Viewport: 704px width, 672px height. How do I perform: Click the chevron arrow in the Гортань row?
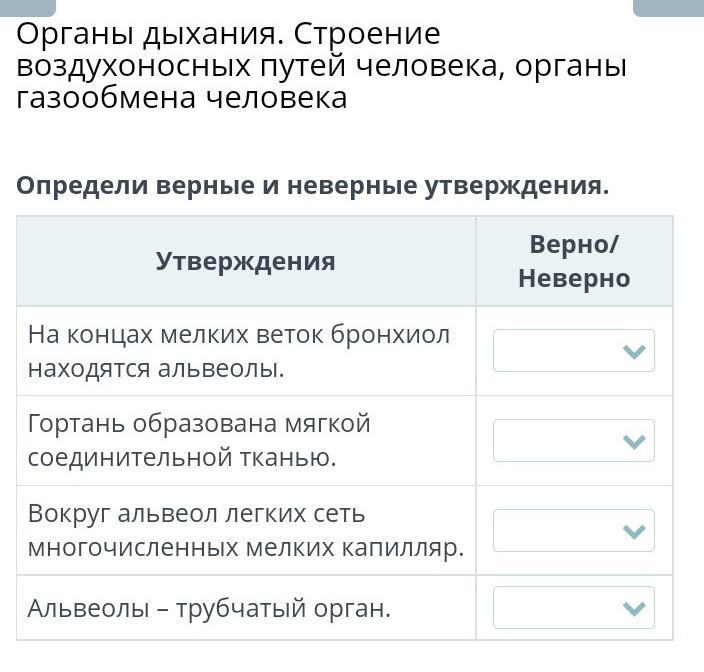pyautogui.click(x=634, y=441)
